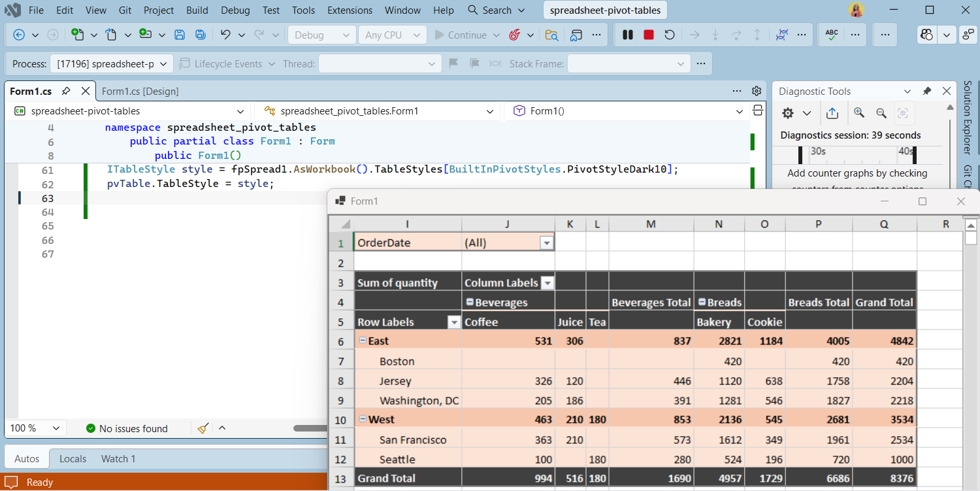The image size is (980, 491).
Task: Pause execution with the Break All icon
Action: [627, 35]
